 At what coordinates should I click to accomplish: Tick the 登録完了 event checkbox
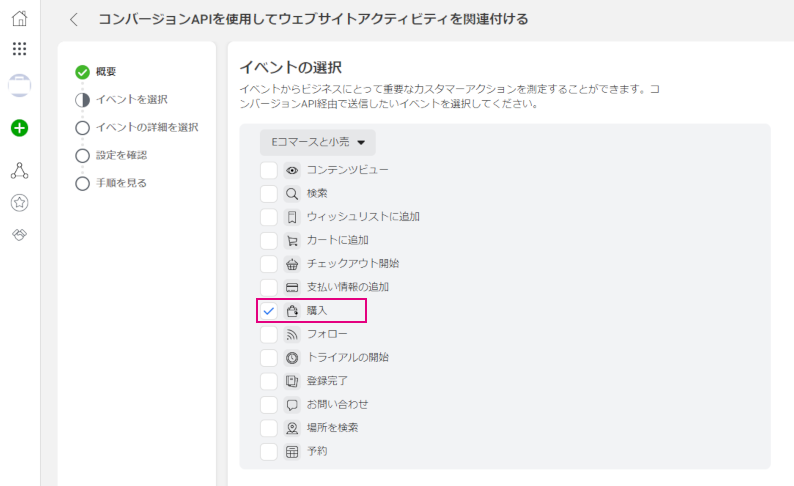(x=269, y=381)
